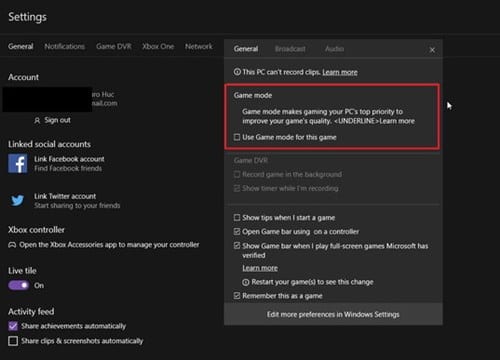Screen dimensions: 500x360
Task: Open the Xbox Accessories app link
Action: click(x=109, y=245)
